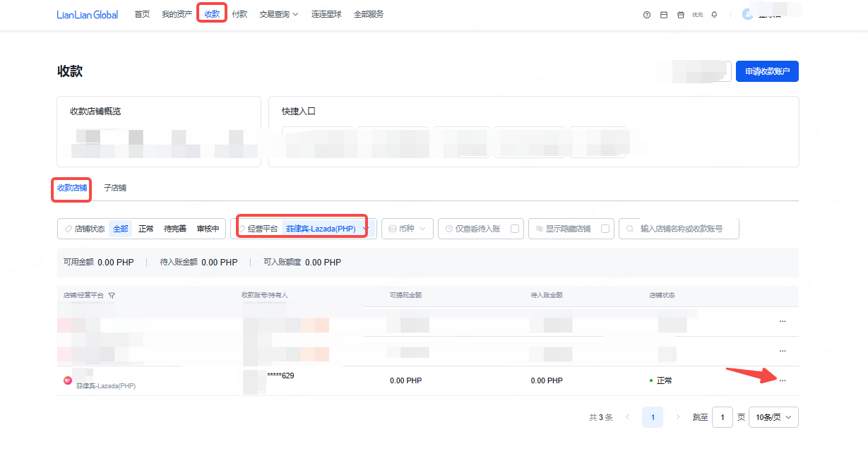Expand the 经营平台 dropdown
Image resolution: width=868 pixels, height=468 pixels.
point(303,229)
